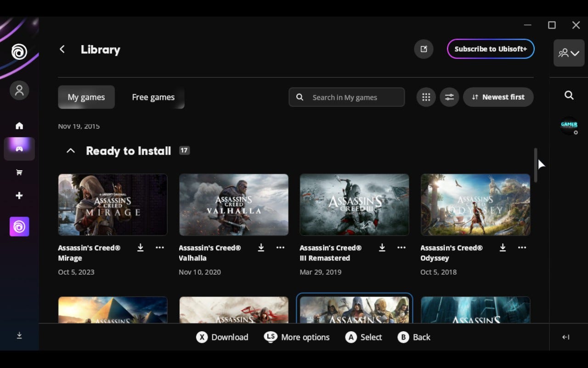Click the Mar 29, 2019 release date
This screenshot has height=368, width=588.
coord(321,272)
